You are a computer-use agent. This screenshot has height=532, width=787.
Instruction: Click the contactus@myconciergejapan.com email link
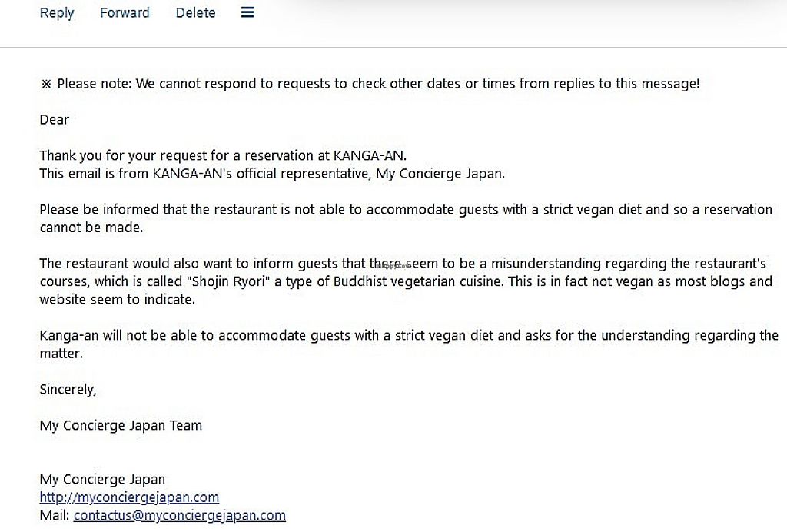(x=179, y=515)
